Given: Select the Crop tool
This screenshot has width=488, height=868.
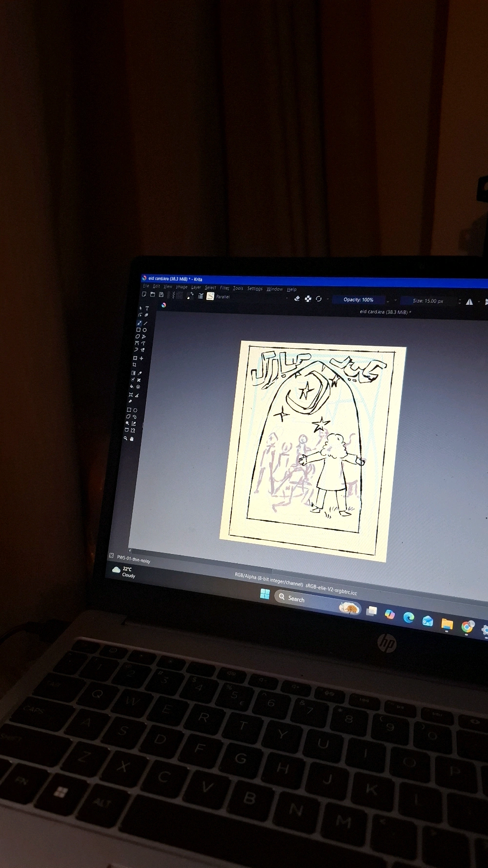Looking at the screenshot, I should tap(135, 365).
